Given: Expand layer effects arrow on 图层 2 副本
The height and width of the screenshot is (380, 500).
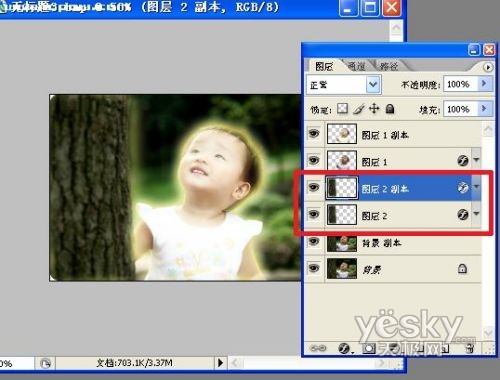Looking at the screenshot, I should click(x=476, y=187).
